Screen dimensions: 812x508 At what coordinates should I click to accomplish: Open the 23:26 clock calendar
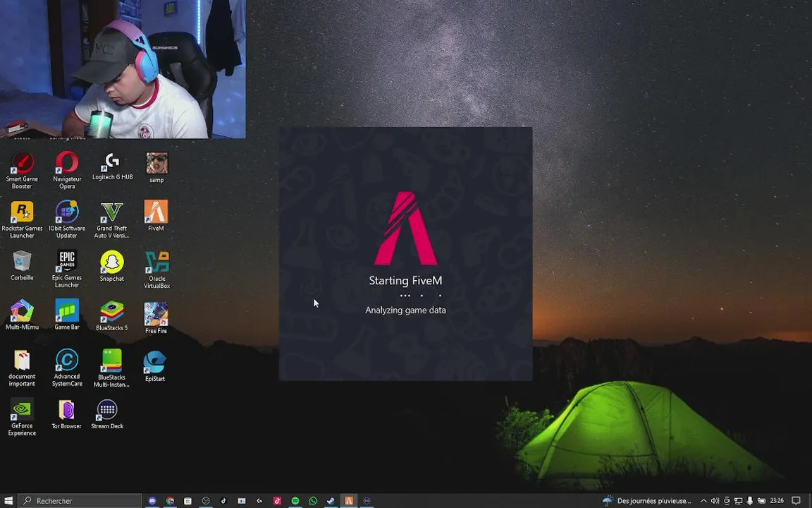click(777, 501)
